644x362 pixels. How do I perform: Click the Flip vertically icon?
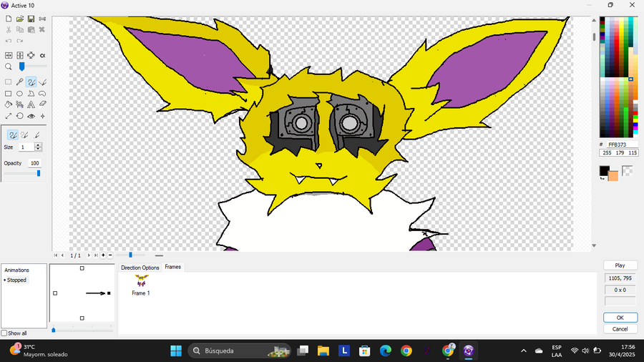click(20, 55)
